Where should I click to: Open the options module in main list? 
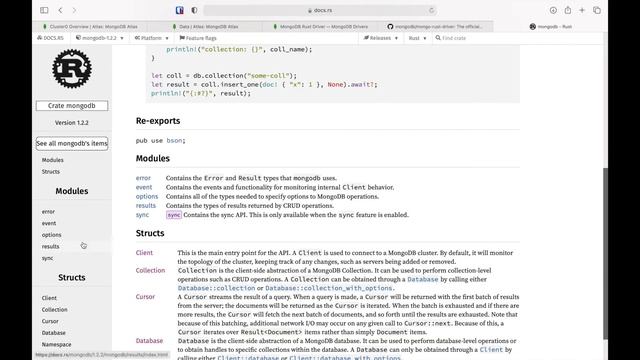tap(147, 196)
